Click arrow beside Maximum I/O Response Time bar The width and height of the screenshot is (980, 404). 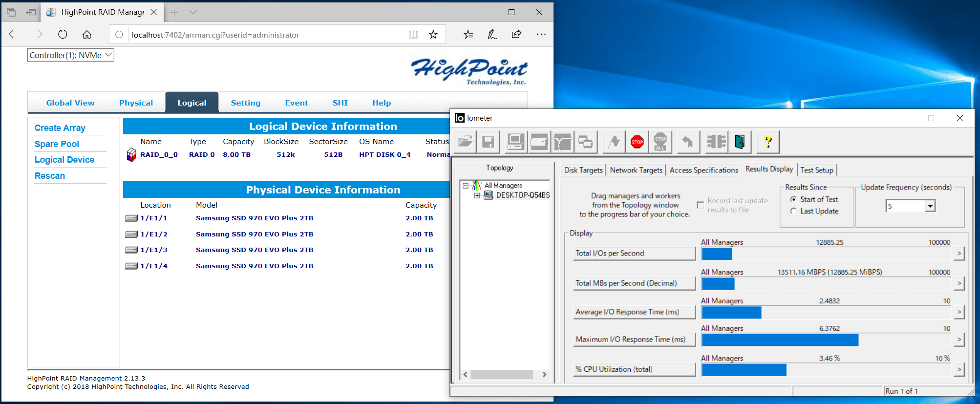pyautogui.click(x=959, y=340)
